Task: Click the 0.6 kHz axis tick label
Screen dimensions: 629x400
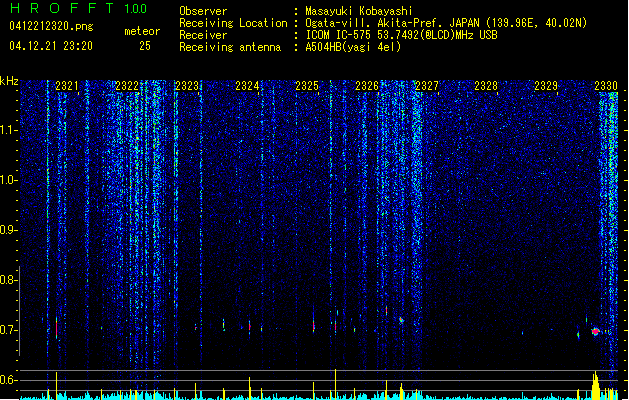Action: 8,380
